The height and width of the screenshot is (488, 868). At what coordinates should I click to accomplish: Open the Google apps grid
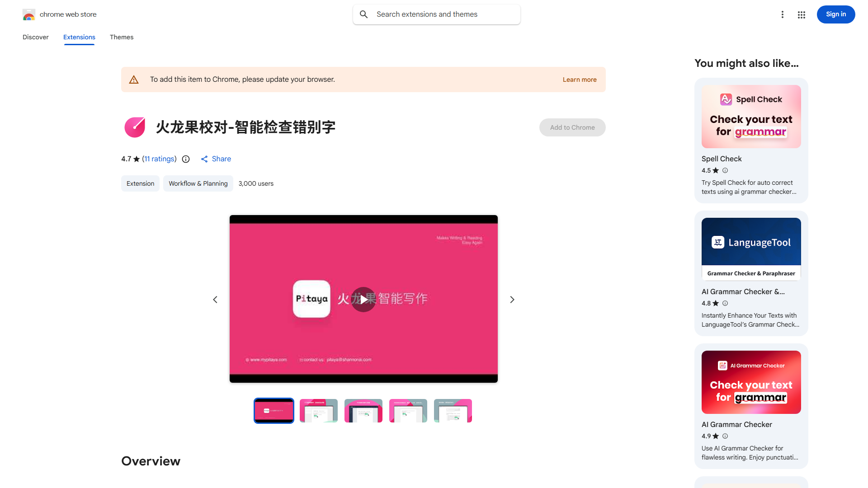click(x=801, y=14)
